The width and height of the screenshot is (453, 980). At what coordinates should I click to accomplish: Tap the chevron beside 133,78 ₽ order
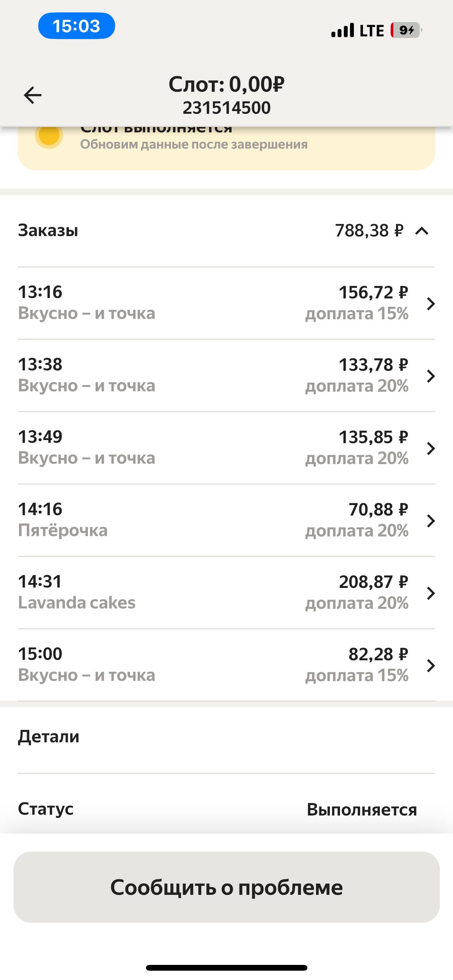click(431, 376)
